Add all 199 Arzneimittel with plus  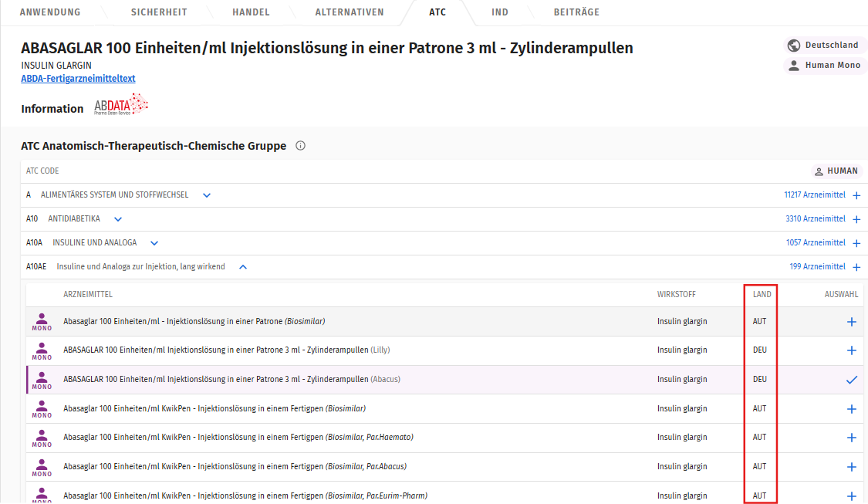(x=856, y=267)
